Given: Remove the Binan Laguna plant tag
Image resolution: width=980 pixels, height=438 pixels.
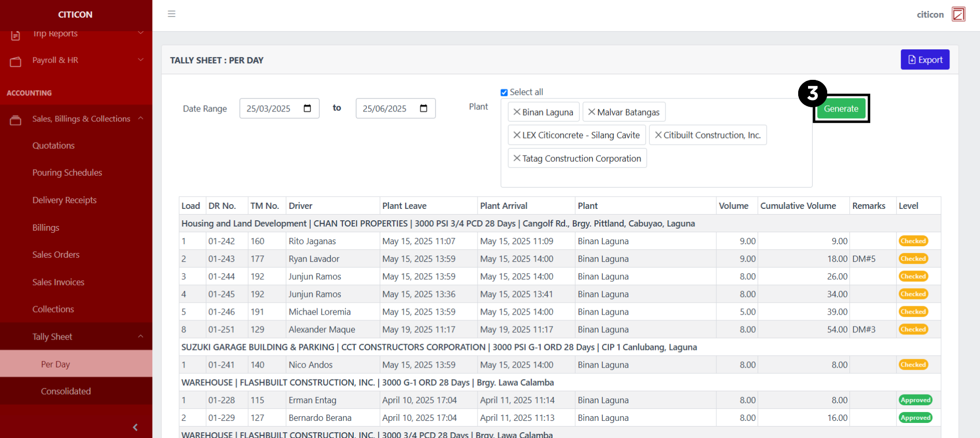Looking at the screenshot, I should [x=516, y=112].
